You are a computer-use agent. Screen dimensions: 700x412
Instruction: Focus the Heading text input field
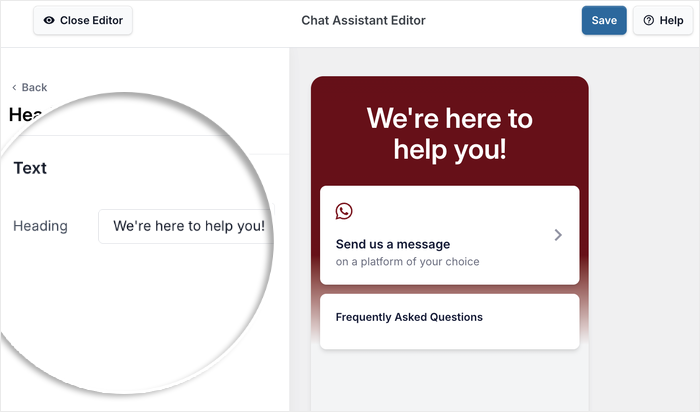pyautogui.click(x=188, y=226)
